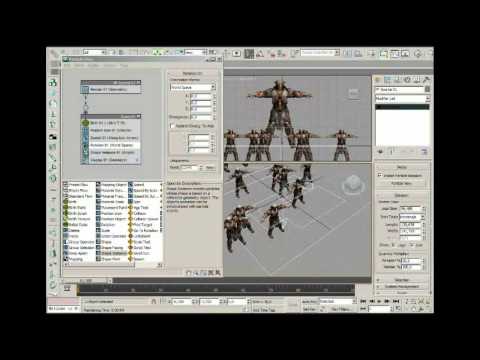Expand the System Management rollout

402,286
